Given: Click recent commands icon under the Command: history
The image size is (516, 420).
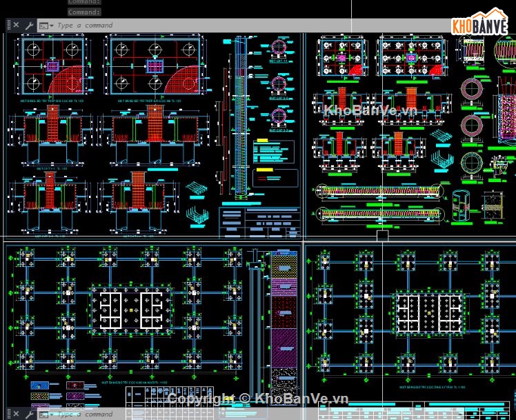Looking at the screenshot, I should [x=43, y=26].
